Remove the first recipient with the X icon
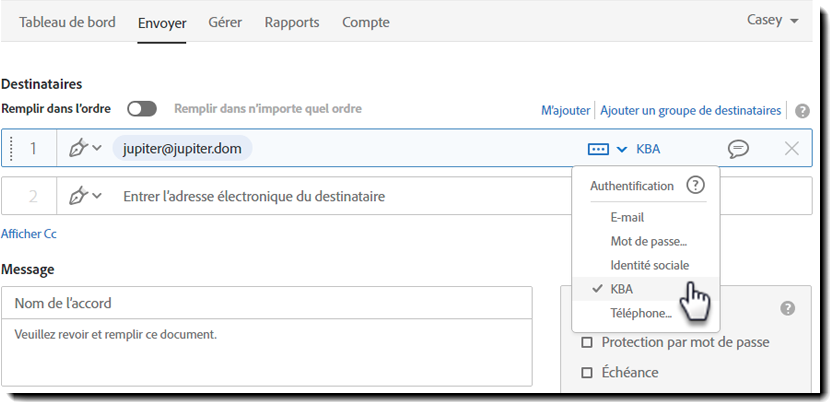The width and height of the screenshot is (830, 402). coord(792,149)
